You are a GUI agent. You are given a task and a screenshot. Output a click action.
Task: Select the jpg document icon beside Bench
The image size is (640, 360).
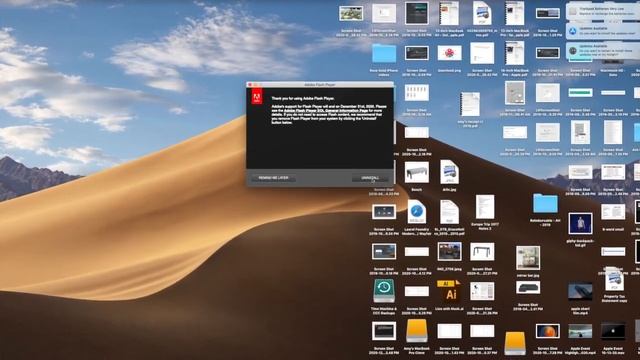pyautogui.click(x=449, y=172)
